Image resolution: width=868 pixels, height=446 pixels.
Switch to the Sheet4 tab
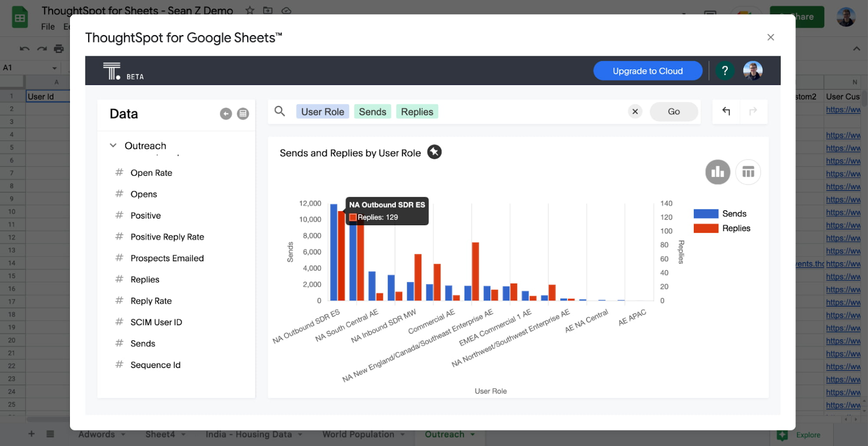(x=160, y=434)
